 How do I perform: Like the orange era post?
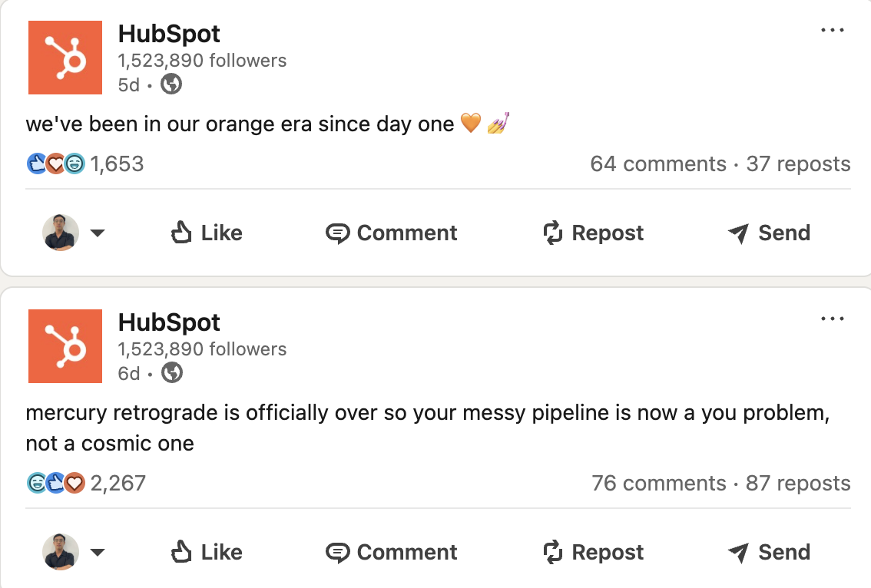(x=207, y=233)
